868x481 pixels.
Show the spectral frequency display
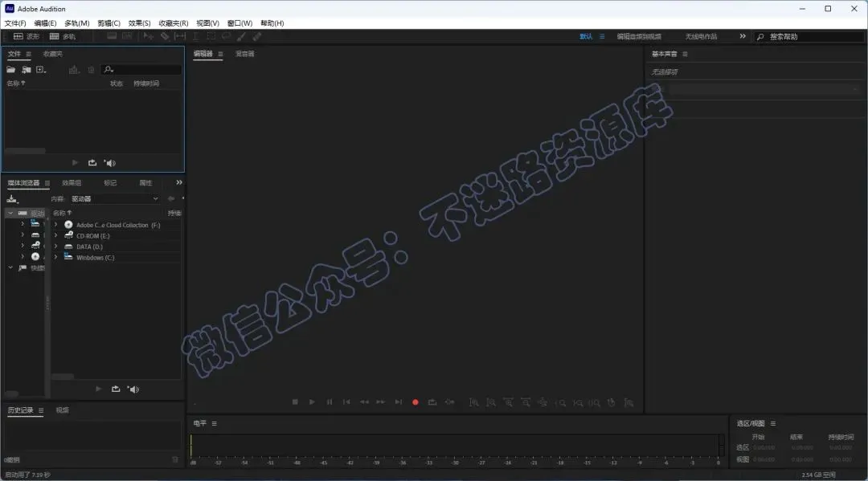pos(112,36)
